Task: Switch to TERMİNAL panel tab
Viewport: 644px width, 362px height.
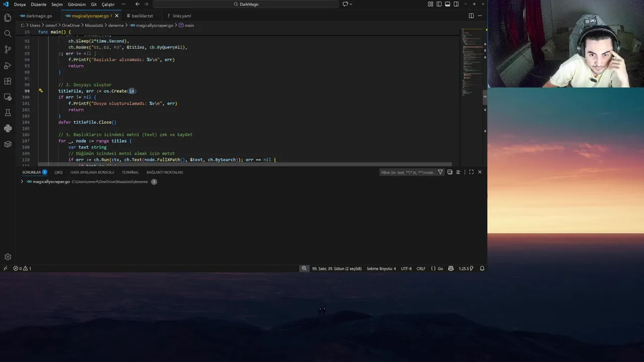Action: [x=130, y=172]
